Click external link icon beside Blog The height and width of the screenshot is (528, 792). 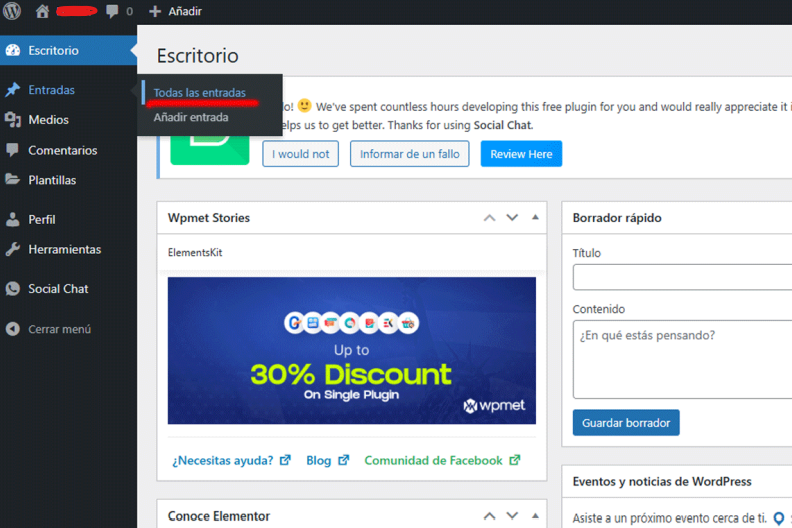[343, 460]
